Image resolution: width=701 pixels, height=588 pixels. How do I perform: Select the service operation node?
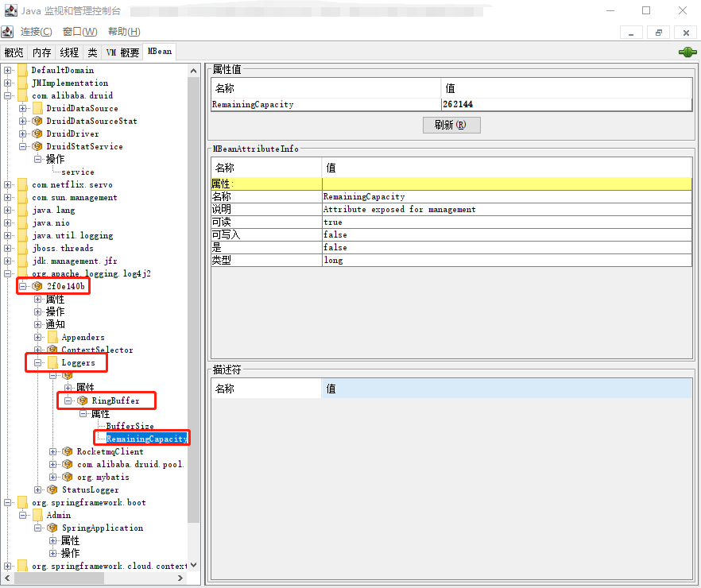tap(78, 172)
